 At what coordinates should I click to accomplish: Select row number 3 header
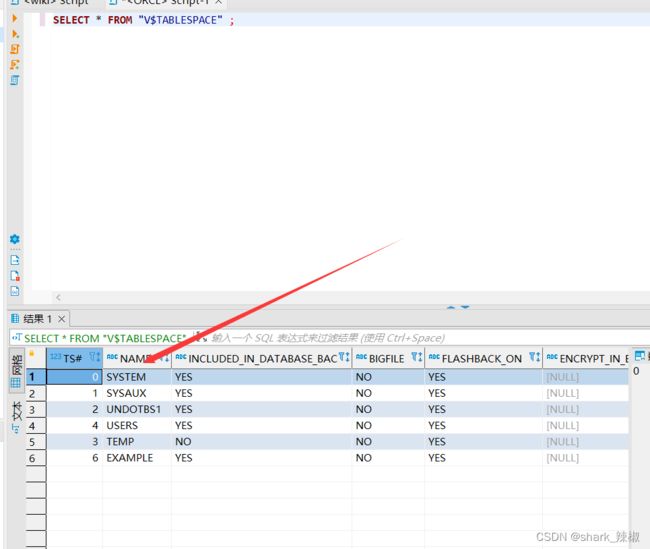coord(36,410)
